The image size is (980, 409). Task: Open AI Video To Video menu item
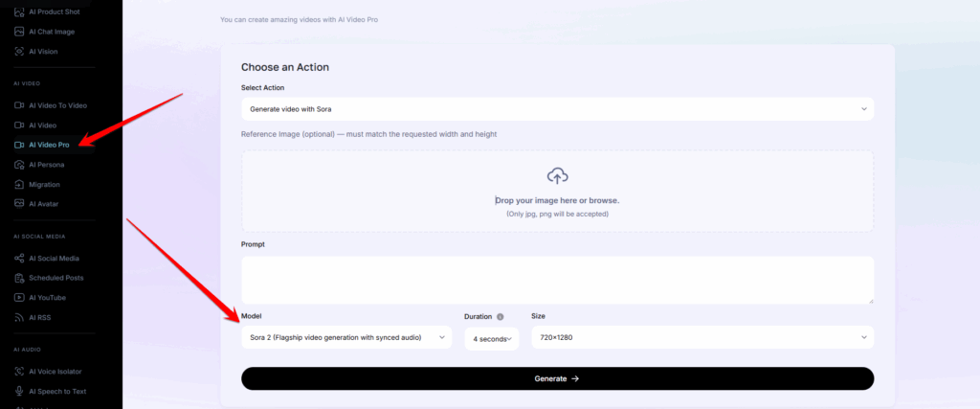point(57,104)
